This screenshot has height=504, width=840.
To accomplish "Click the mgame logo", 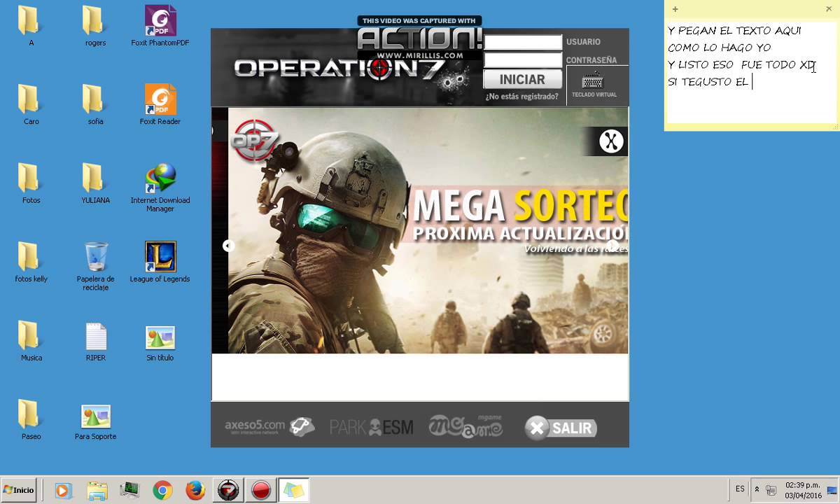I will 465,425.
